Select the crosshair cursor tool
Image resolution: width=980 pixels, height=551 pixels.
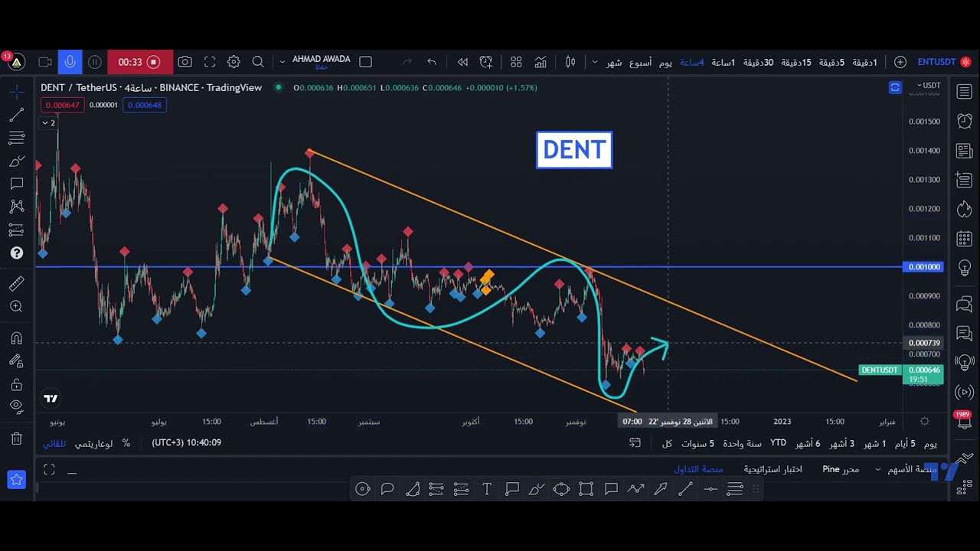point(17,92)
